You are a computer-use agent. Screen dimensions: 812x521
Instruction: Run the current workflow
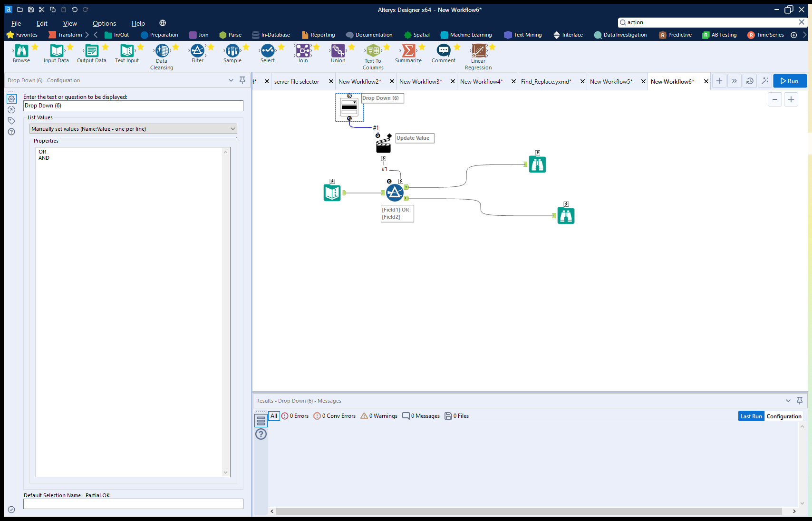point(789,81)
